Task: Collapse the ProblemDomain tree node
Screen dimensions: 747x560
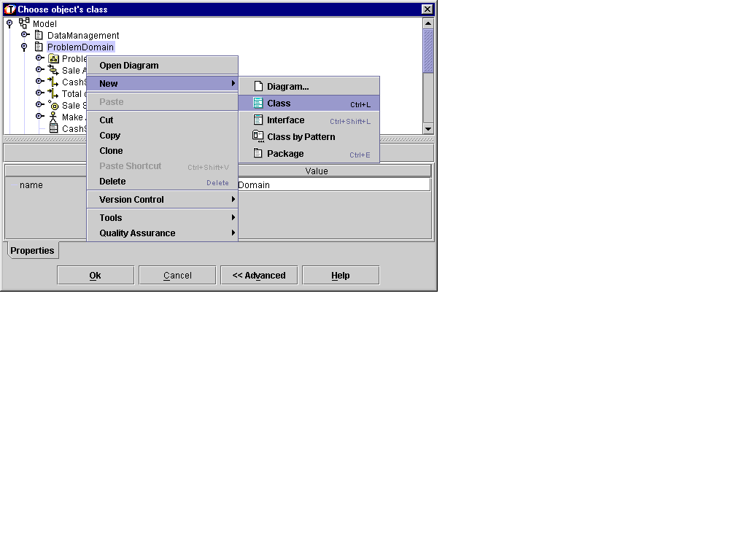Action: 24,47
